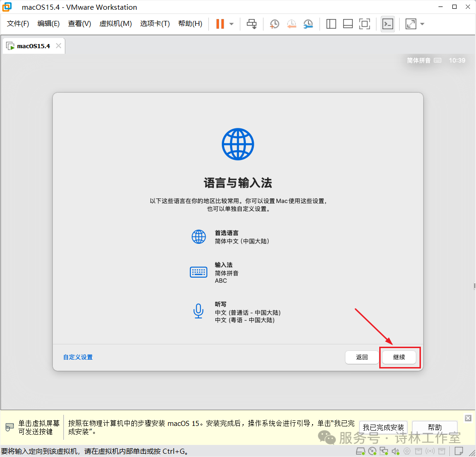Open the 虚拟机(M) menu
The image size is (476, 457).
pos(116,23)
